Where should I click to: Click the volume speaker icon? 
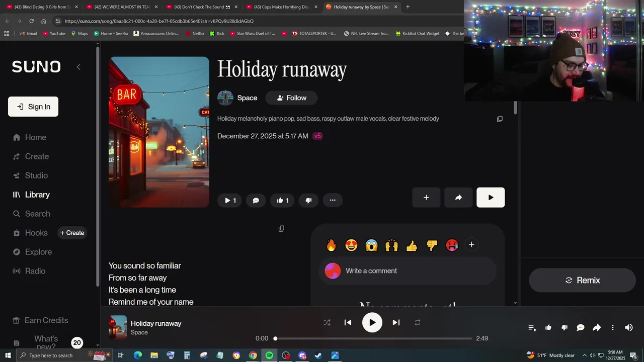click(629, 328)
